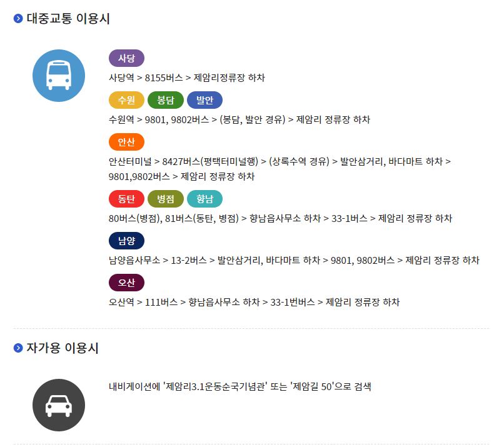Select the orange 안산 badge

coord(126,142)
